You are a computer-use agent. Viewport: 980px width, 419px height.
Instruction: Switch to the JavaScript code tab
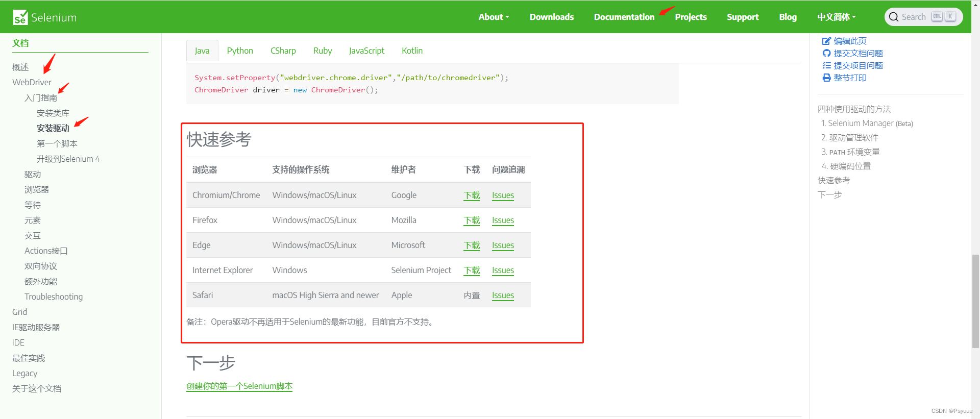(x=366, y=51)
